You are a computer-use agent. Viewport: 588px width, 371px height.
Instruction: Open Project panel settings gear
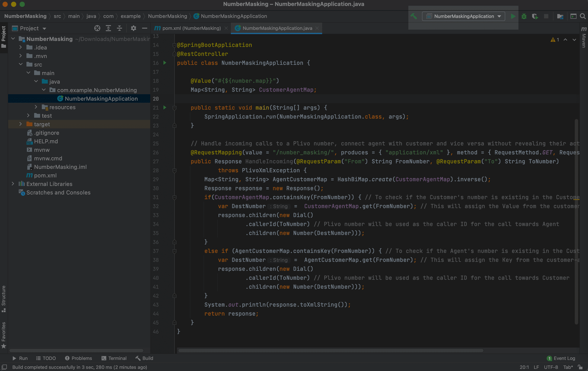133,28
